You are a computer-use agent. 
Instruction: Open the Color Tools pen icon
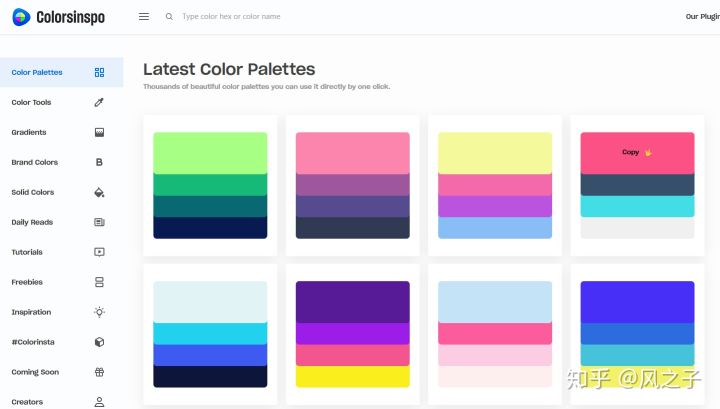99,102
